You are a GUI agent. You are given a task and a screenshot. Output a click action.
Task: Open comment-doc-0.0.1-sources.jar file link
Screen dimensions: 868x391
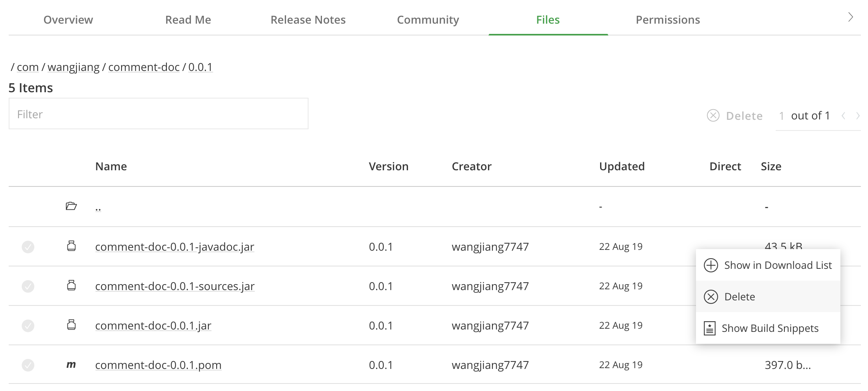175,286
